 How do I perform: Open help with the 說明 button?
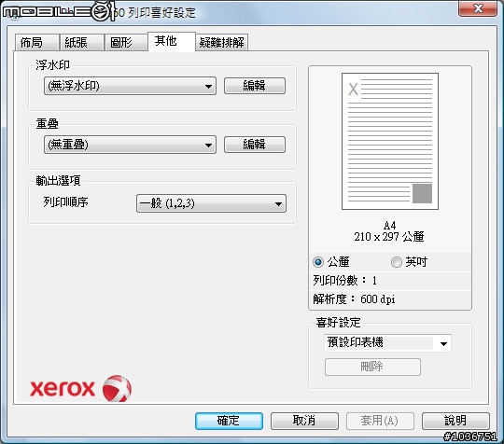[x=455, y=421]
